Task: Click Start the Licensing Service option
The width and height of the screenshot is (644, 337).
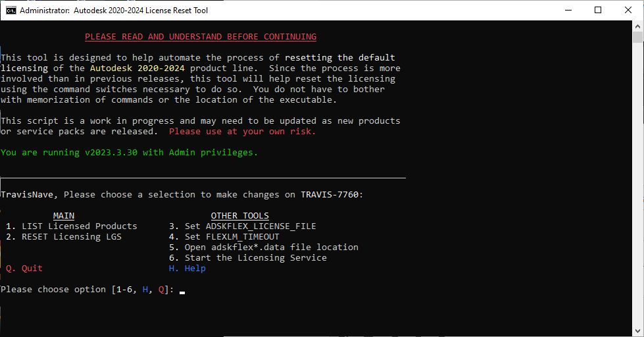Action: [247, 258]
